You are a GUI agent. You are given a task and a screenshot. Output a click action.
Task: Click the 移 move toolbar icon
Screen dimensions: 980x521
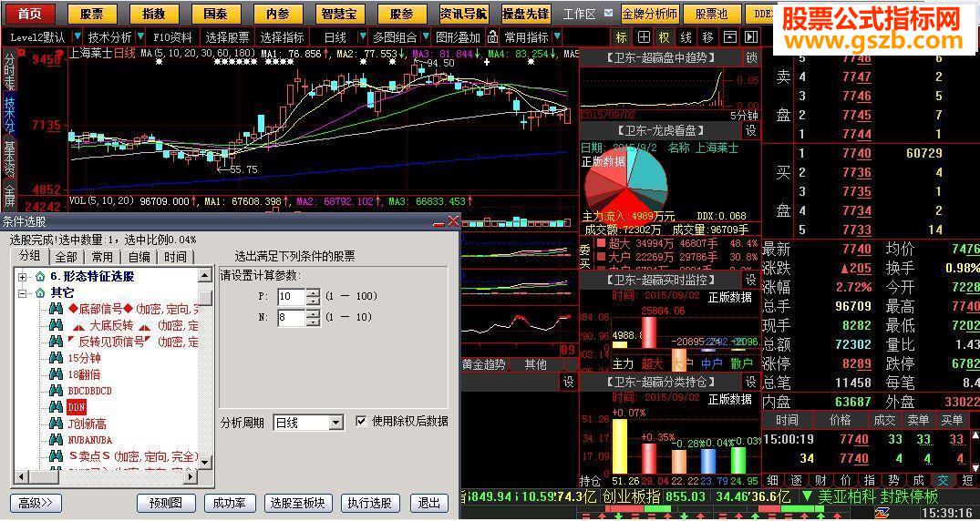tap(707, 36)
